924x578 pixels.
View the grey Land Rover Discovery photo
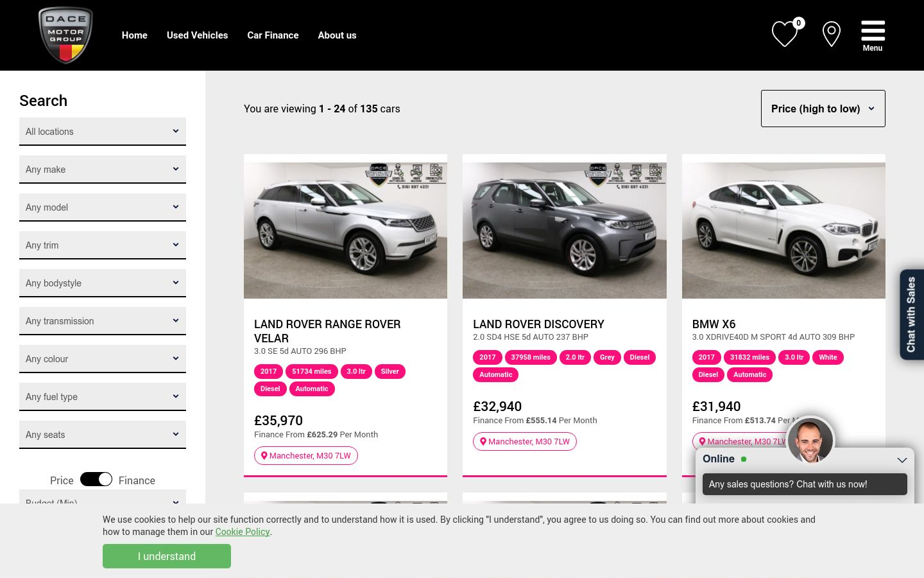click(x=565, y=230)
